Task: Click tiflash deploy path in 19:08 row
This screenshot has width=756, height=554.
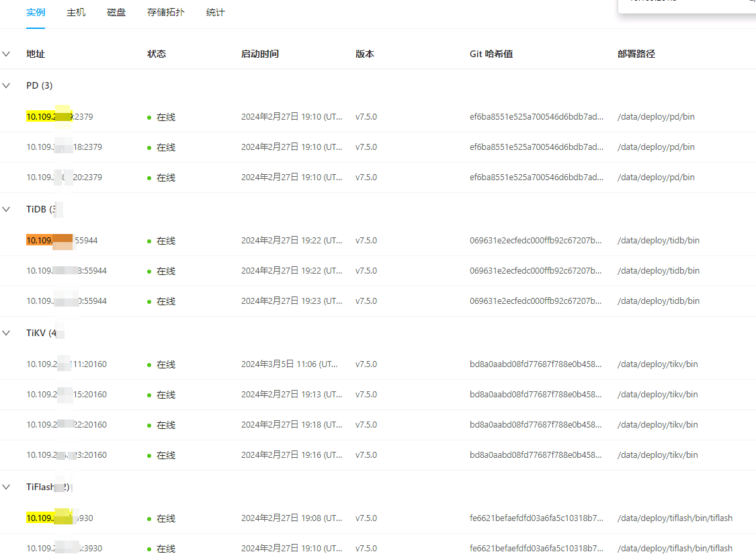Action: pos(675,518)
